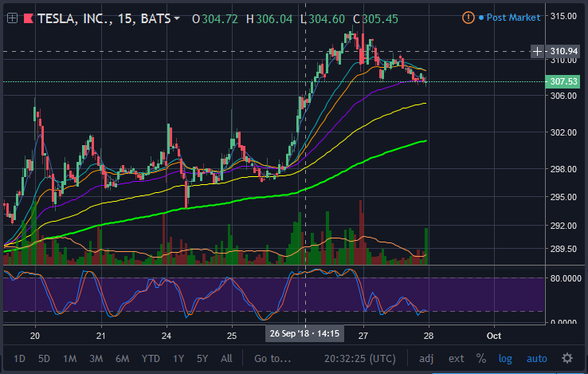The height and width of the screenshot is (374, 588).
Task: Toggle ext extended hours option
Action: (x=456, y=359)
